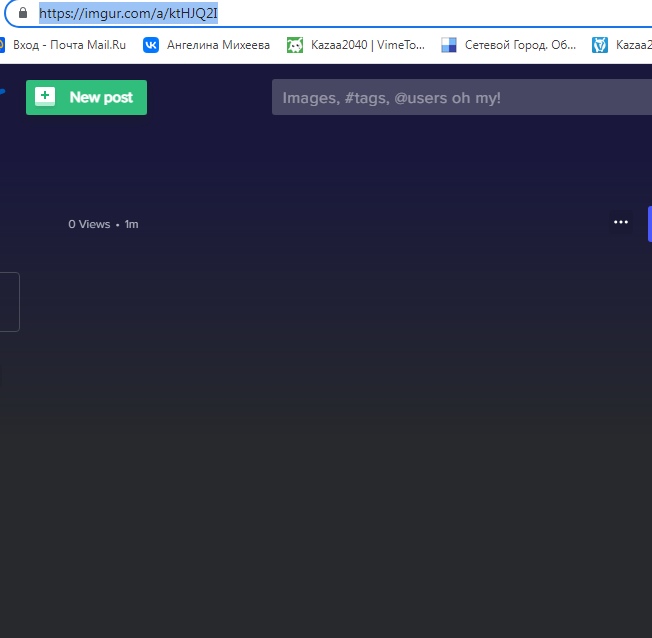The image size is (652, 638).
Task: Click the rightmost Kazaa2 bookmark favicon
Action: coord(600,44)
